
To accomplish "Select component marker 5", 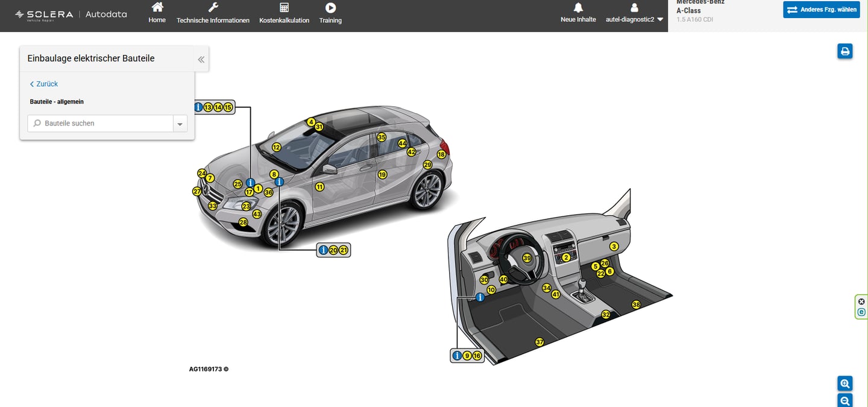I will pos(596,267).
